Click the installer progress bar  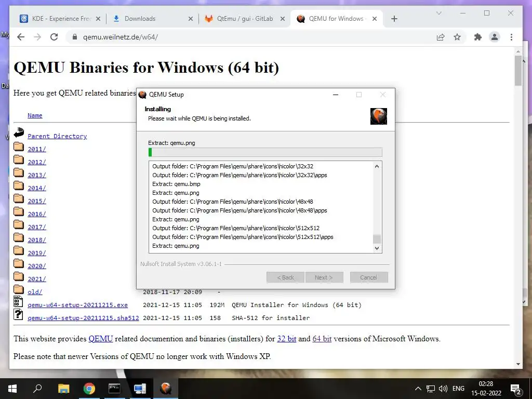265,152
